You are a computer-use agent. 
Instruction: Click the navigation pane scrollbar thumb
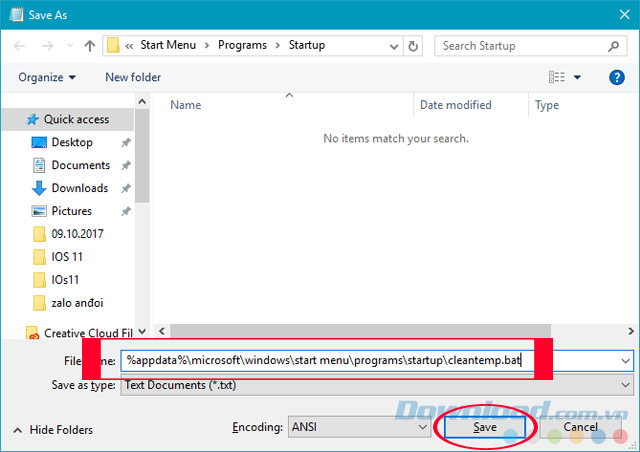tap(142, 156)
